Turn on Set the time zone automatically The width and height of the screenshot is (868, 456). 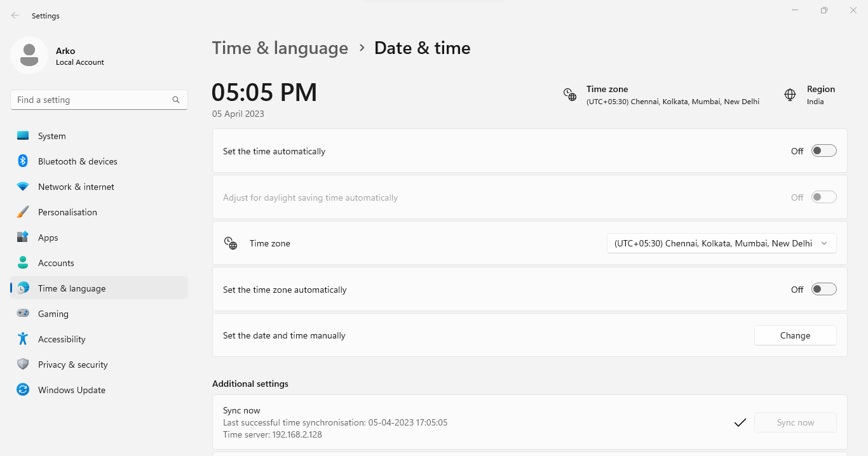point(824,290)
